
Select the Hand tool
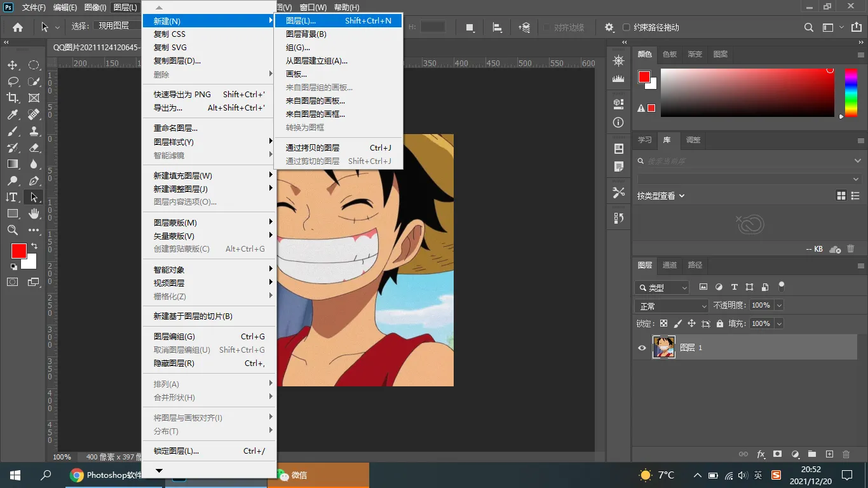click(x=34, y=213)
